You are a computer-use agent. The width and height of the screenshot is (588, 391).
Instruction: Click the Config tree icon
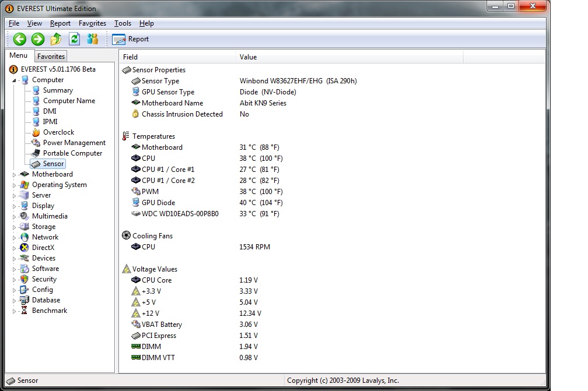pyautogui.click(x=24, y=290)
